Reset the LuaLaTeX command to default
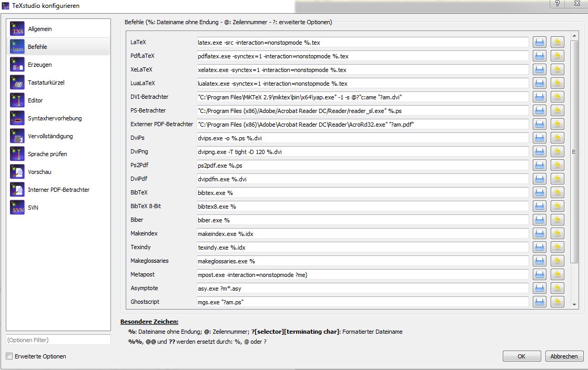Viewport: 588px width, 370px height. point(557,83)
